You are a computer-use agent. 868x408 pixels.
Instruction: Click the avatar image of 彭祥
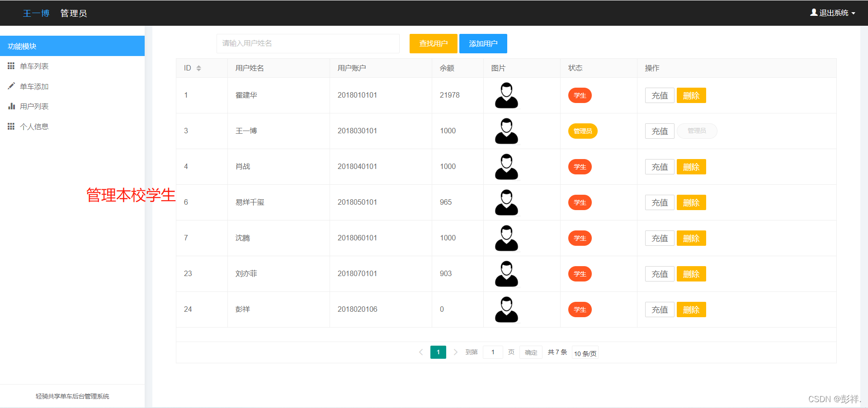[506, 310]
